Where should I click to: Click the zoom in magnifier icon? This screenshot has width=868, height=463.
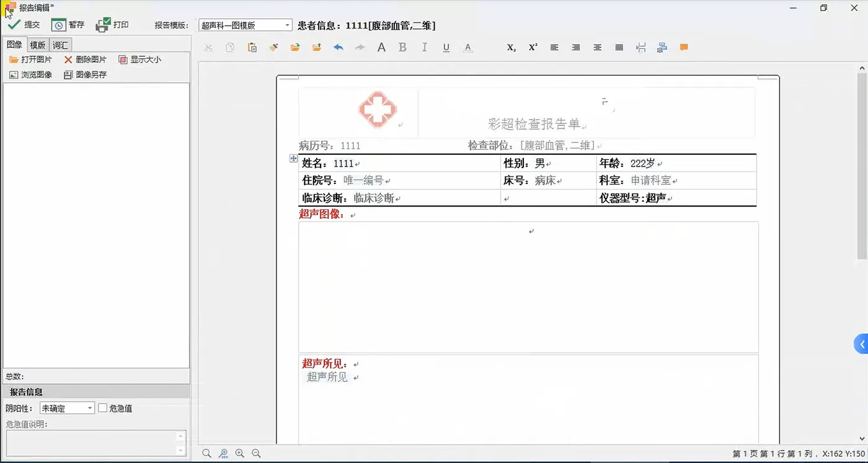(x=240, y=454)
